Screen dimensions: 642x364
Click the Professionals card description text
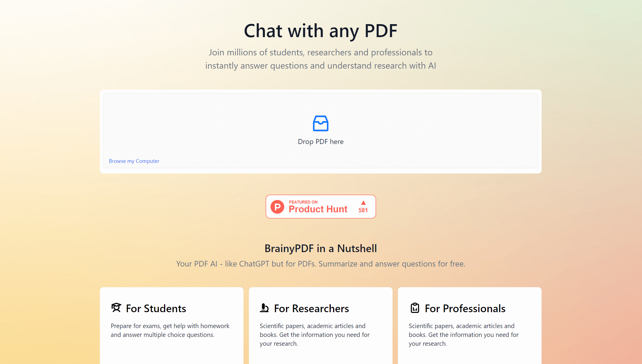464,335
